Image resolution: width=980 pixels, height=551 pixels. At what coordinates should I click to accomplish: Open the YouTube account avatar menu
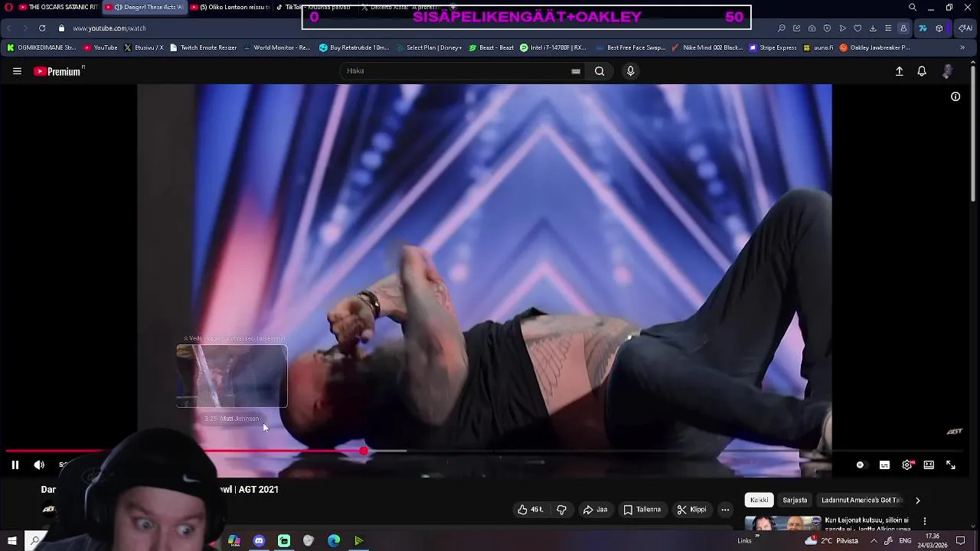tap(948, 71)
